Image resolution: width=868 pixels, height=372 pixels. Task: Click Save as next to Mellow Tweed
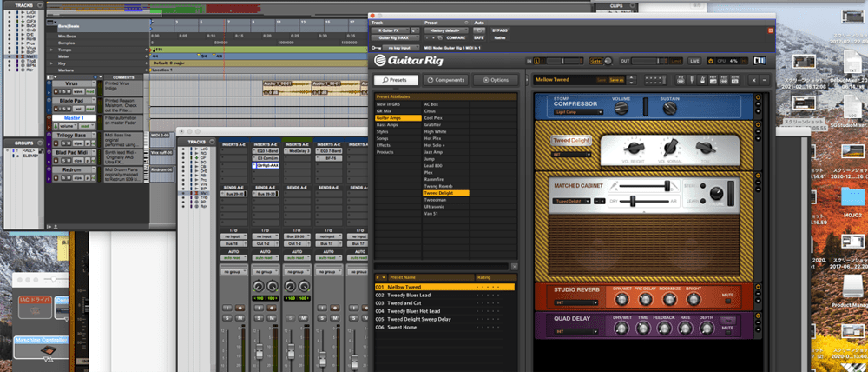pos(615,80)
